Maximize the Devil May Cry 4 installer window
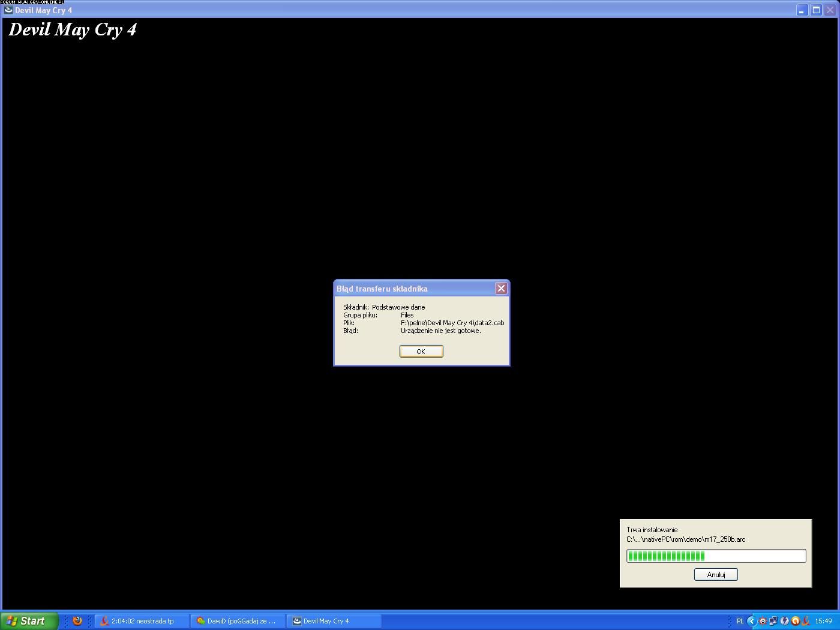 coord(816,10)
